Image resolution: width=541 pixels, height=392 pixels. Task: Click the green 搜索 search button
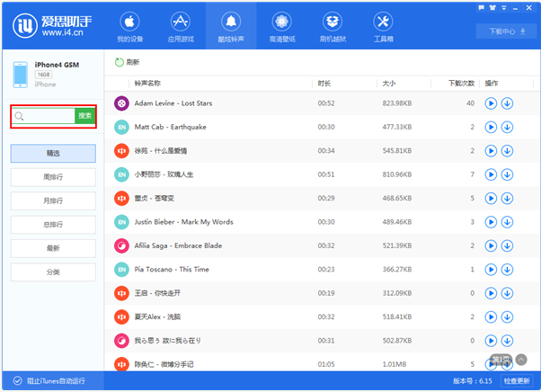[x=84, y=116]
